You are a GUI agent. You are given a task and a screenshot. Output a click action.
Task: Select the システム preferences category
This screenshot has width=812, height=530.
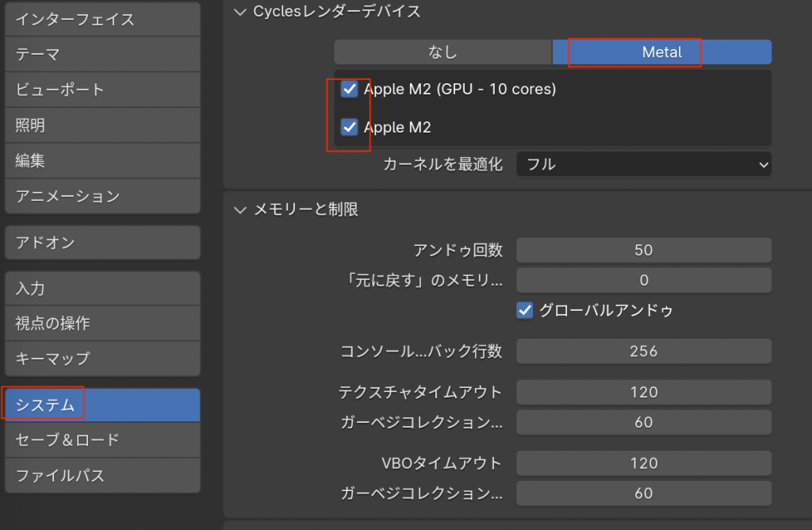[x=101, y=405]
